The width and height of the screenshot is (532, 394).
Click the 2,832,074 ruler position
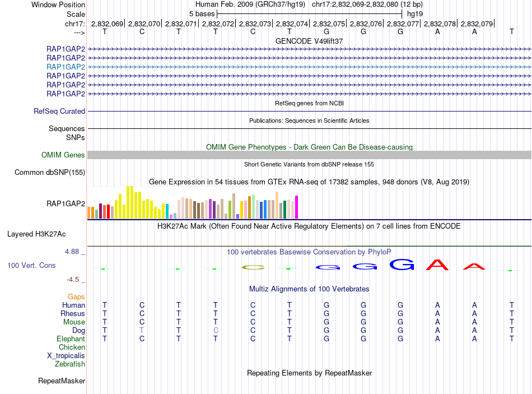[292, 24]
